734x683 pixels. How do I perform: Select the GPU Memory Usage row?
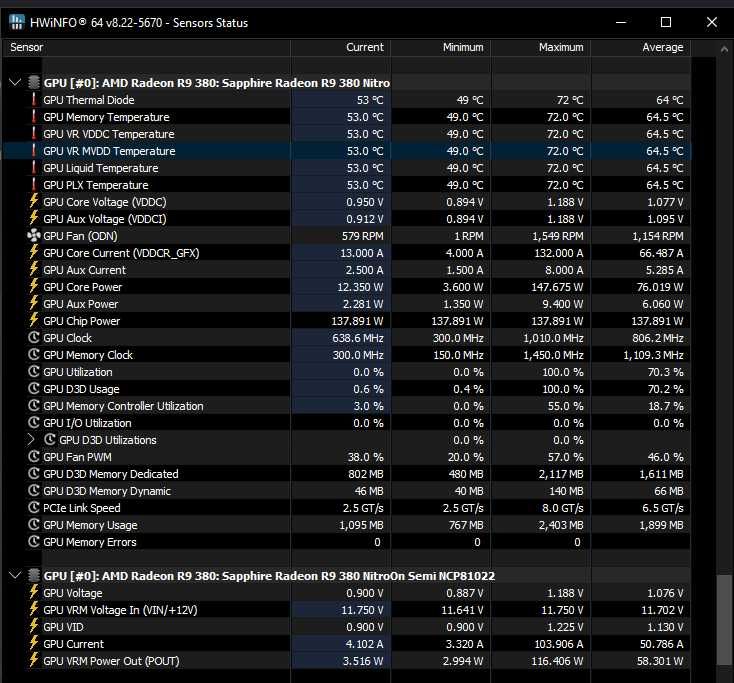tap(347, 525)
